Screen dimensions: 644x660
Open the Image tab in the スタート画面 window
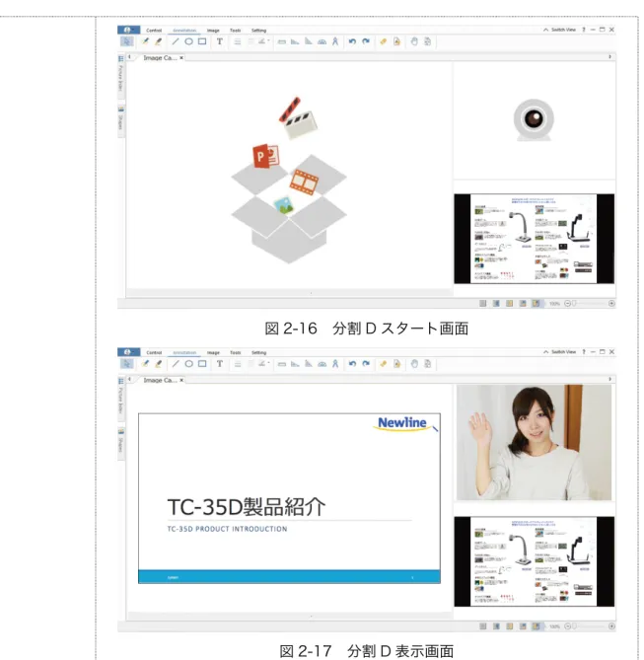click(213, 31)
